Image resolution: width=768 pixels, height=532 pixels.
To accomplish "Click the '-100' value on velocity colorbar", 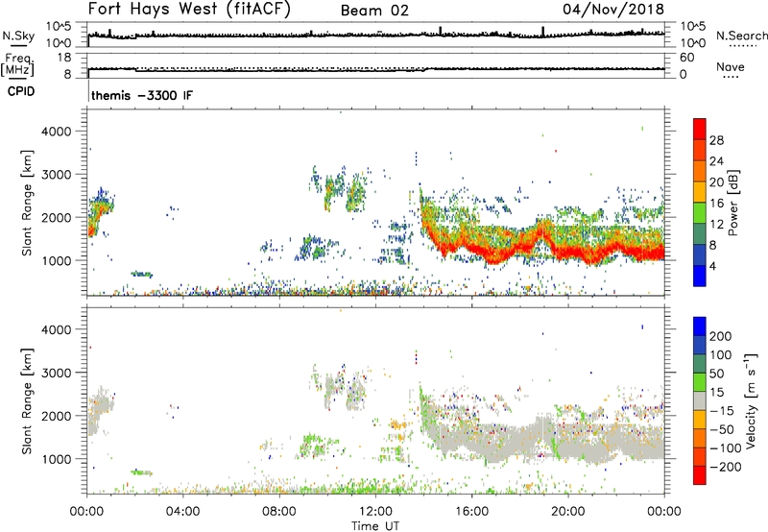I will [x=726, y=448].
